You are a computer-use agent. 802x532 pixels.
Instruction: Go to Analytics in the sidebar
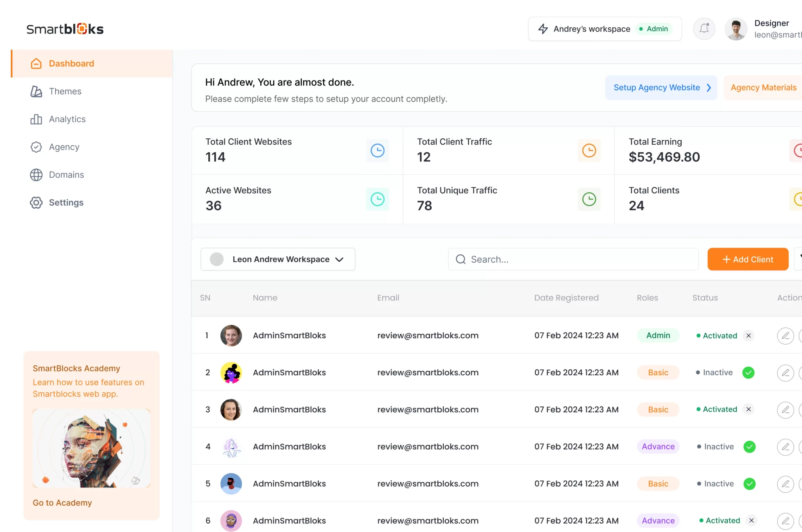click(x=67, y=119)
